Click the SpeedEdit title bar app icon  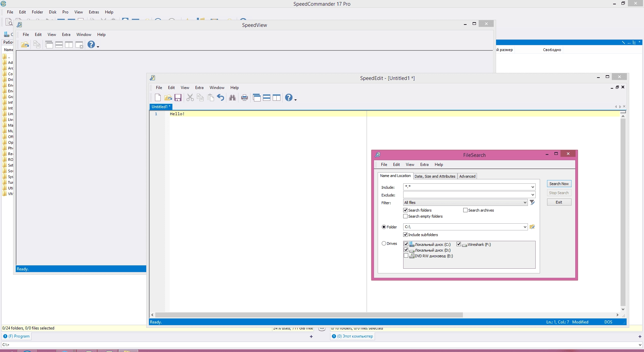[x=153, y=78]
